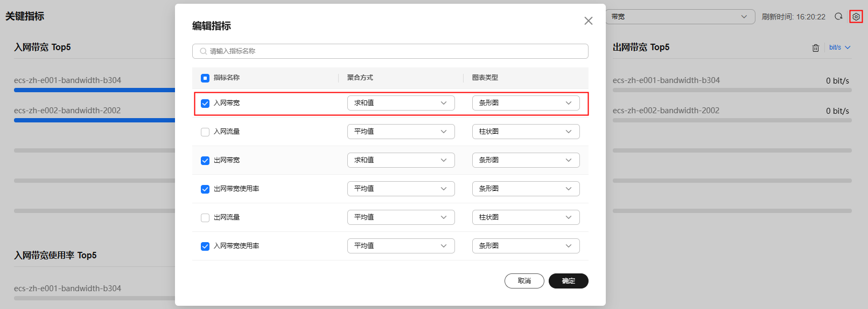Open the bit/s unit dropdown

tap(839, 47)
